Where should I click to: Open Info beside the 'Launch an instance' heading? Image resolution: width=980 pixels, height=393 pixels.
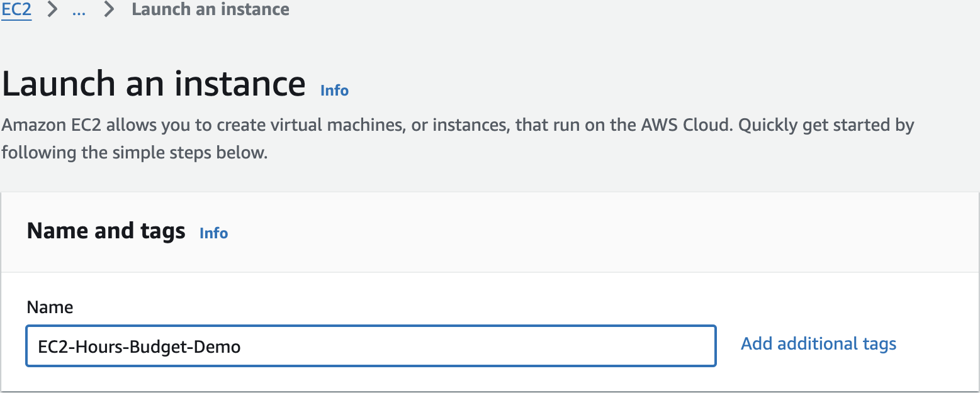coord(334,91)
